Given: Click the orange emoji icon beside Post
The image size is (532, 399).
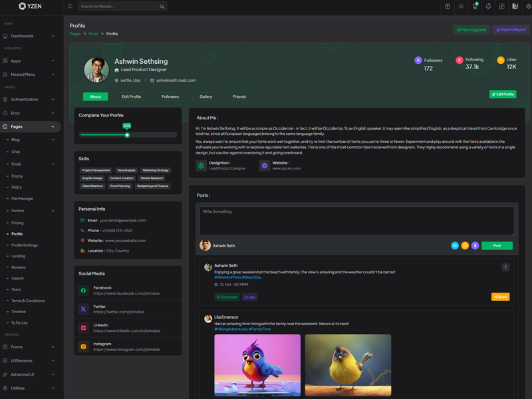Looking at the screenshot, I should tap(465, 245).
